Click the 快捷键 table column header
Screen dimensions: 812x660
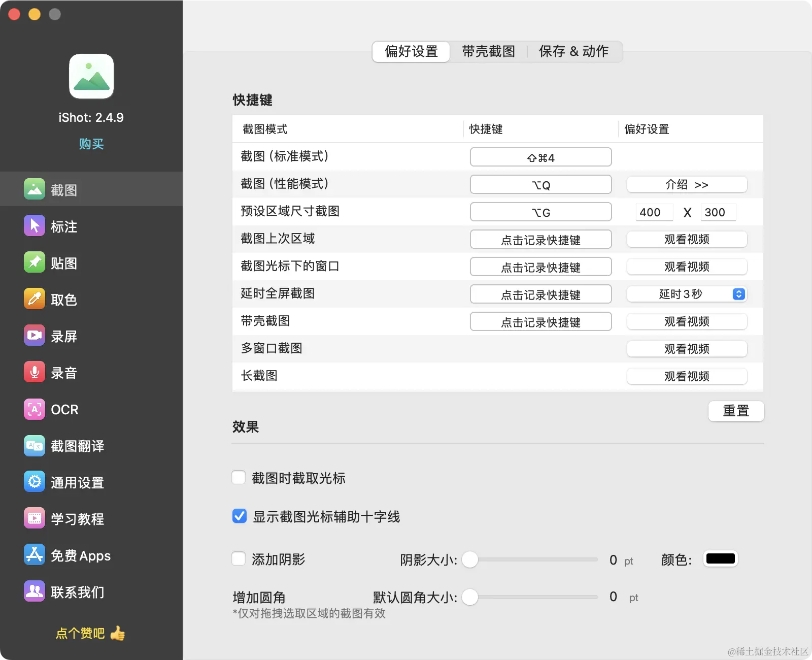click(486, 129)
